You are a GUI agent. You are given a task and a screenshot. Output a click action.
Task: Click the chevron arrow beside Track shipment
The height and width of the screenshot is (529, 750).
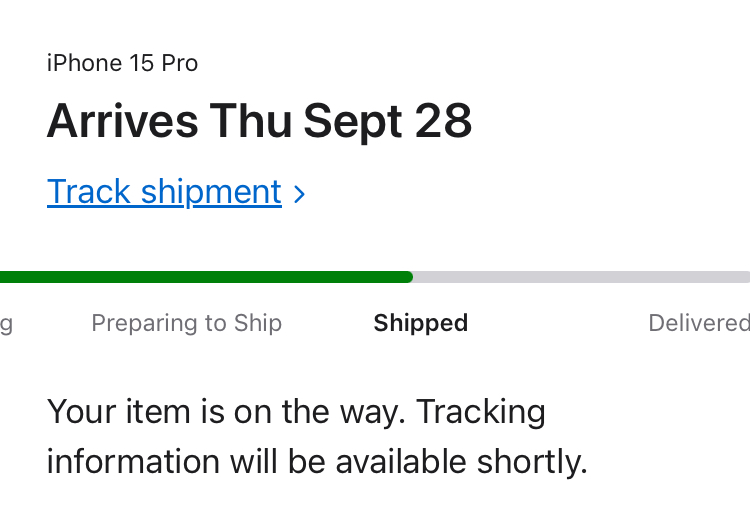[299, 193]
